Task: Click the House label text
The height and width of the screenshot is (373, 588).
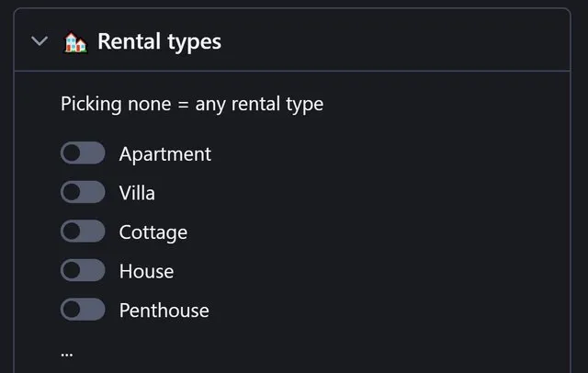Action: (146, 271)
